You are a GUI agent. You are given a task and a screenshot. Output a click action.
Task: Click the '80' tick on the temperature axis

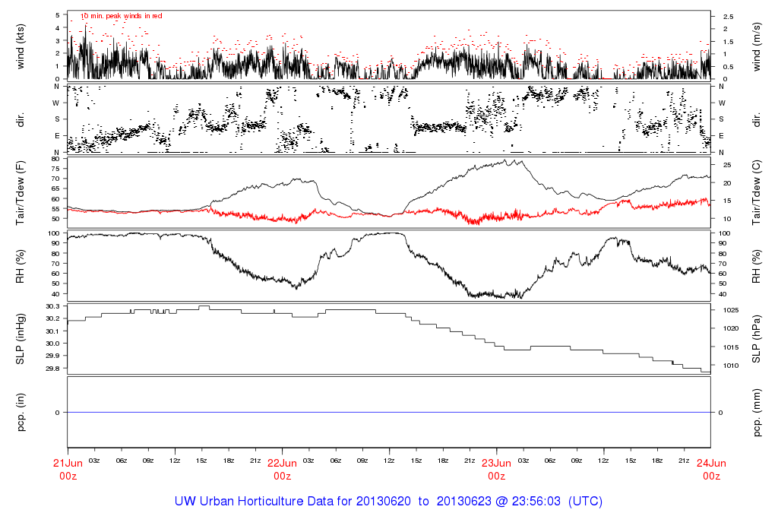point(55,159)
